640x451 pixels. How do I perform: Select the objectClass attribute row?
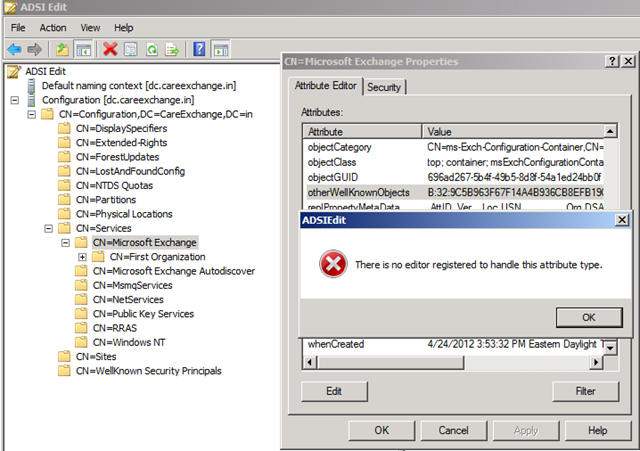[x=454, y=162]
